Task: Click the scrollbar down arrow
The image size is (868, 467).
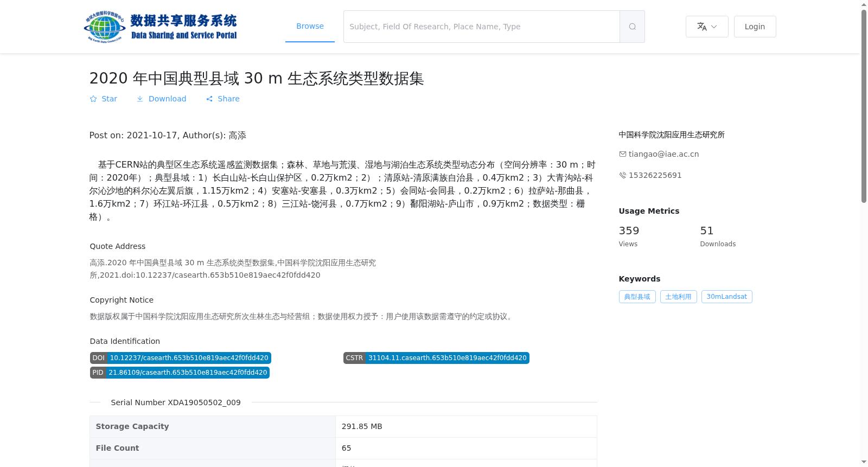Action: coord(864,462)
